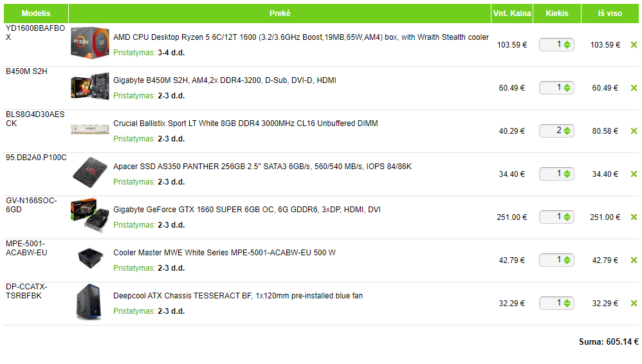Click the Apacer SSD quantity field
Viewport: 642px width, 364px height.
[551, 174]
